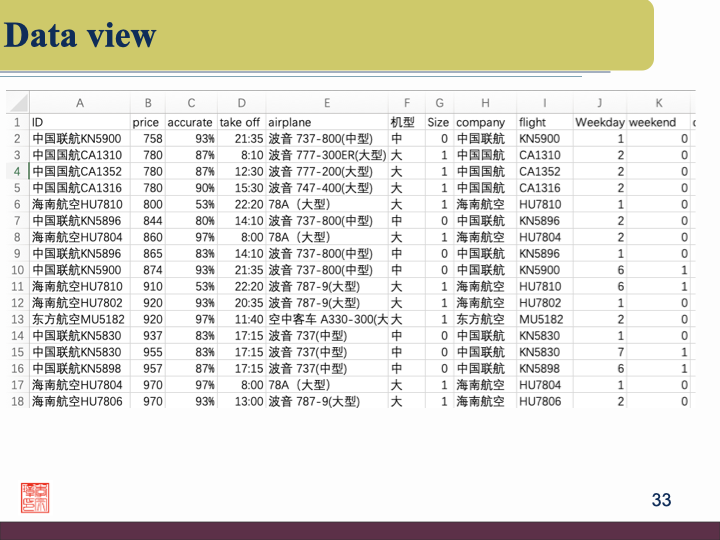Select column K header
Screen dimensions: 720x540
pos(658,103)
